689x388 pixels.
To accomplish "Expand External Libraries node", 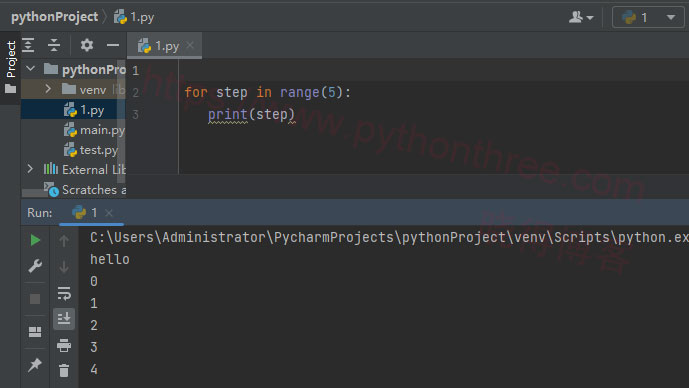I will coord(30,169).
